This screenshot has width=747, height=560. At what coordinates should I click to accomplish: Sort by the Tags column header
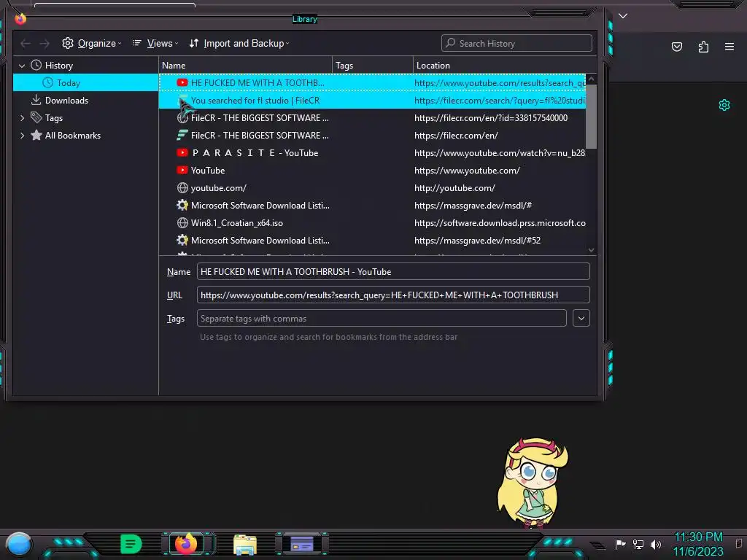click(x=373, y=65)
